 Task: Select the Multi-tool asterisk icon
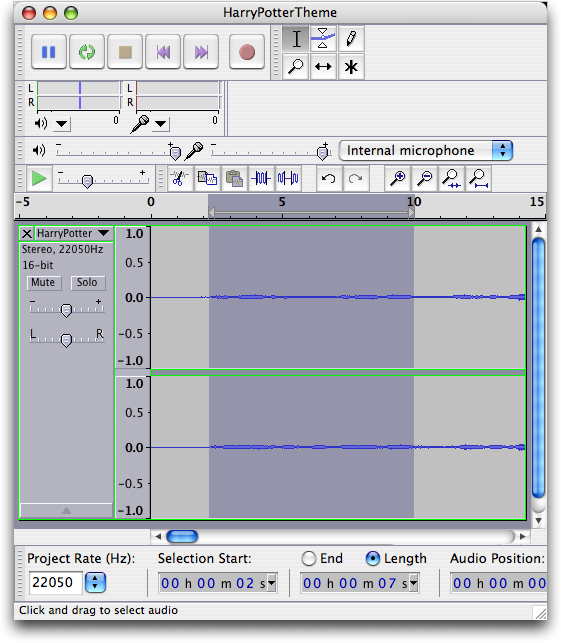pyautogui.click(x=351, y=66)
